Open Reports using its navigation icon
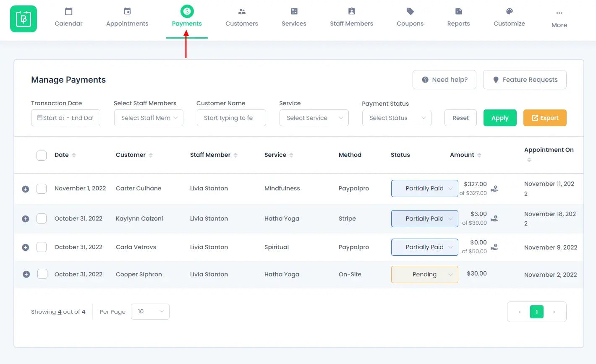Screen dimensions: 596x364 (x=458, y=11)
